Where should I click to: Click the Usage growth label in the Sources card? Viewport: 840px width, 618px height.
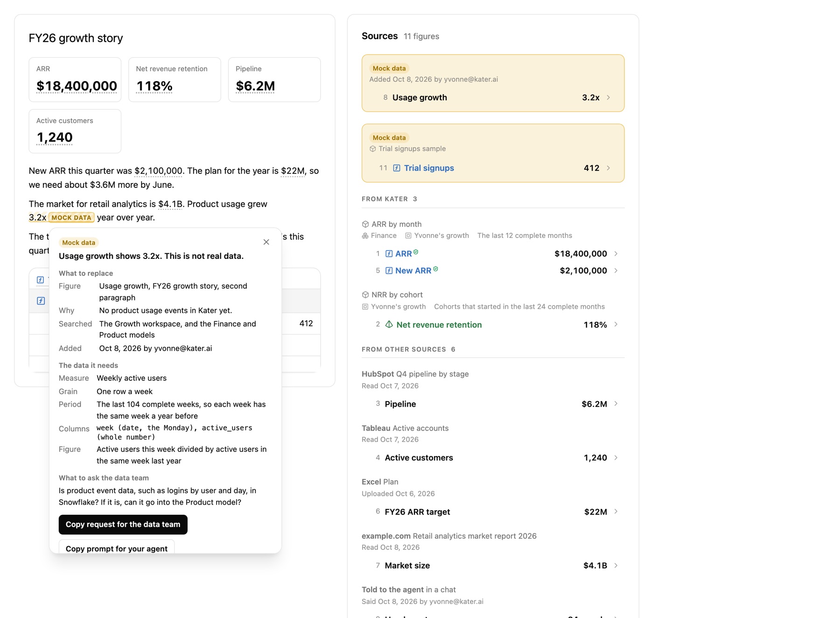tap(420, 97)
